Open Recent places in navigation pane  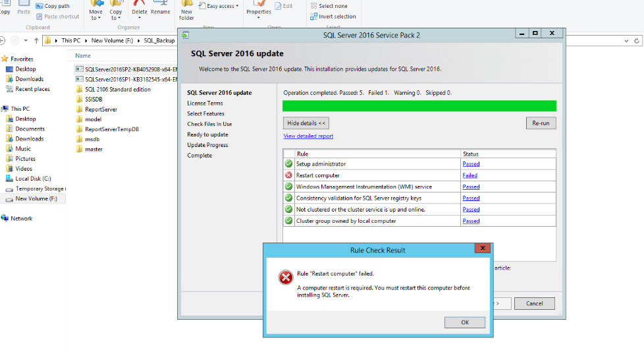[x=32, y=89]
